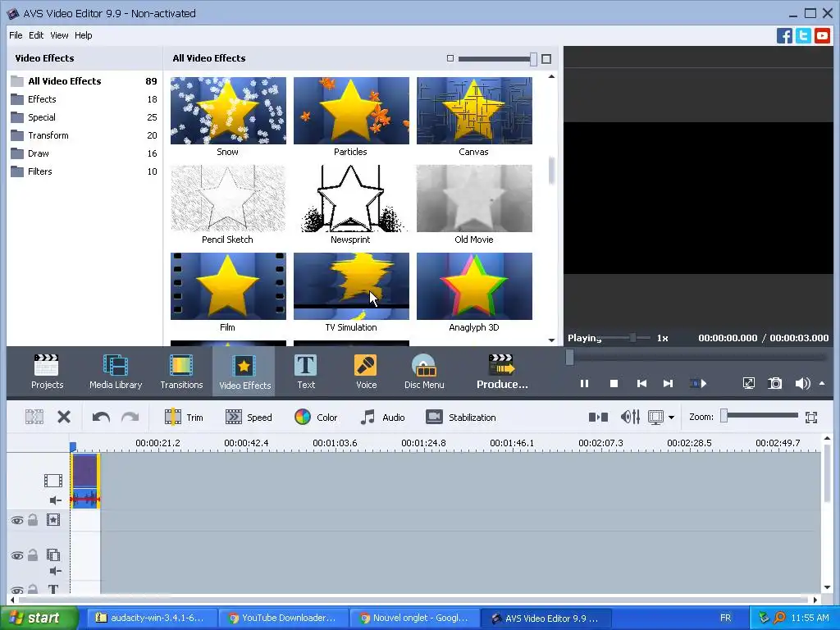Select the Effects category folder
This screenshot has height=630, width=840.
click(x=84, y=99)
